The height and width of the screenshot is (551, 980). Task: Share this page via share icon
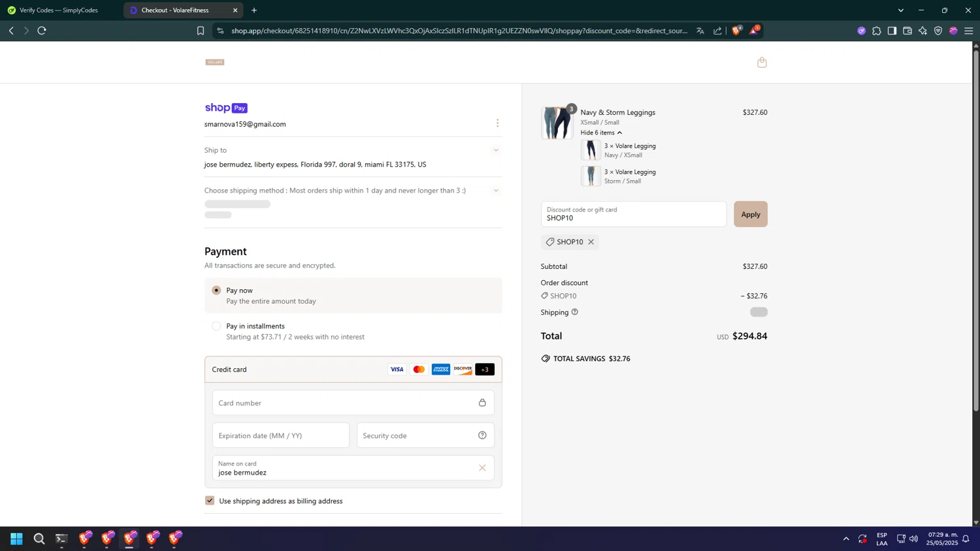point(717,31)
